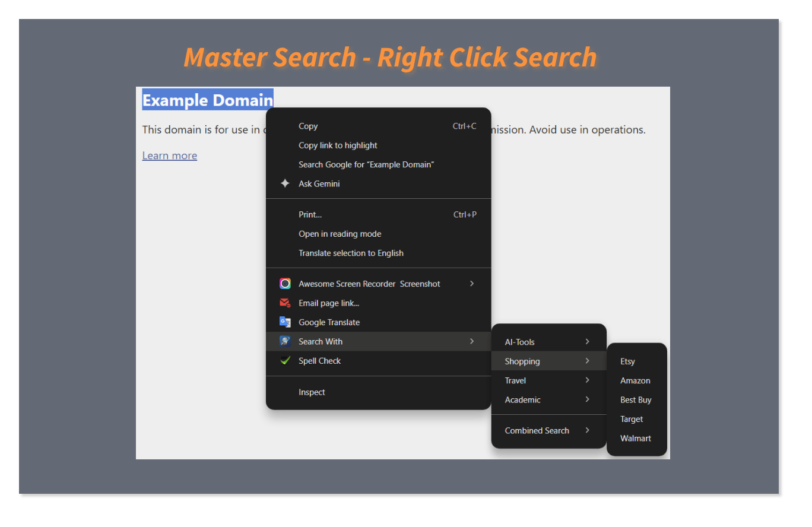This screenshot has height=527, width=812.
Task: Click the Master Search - Right Click Search title
Action: [390, 57]
